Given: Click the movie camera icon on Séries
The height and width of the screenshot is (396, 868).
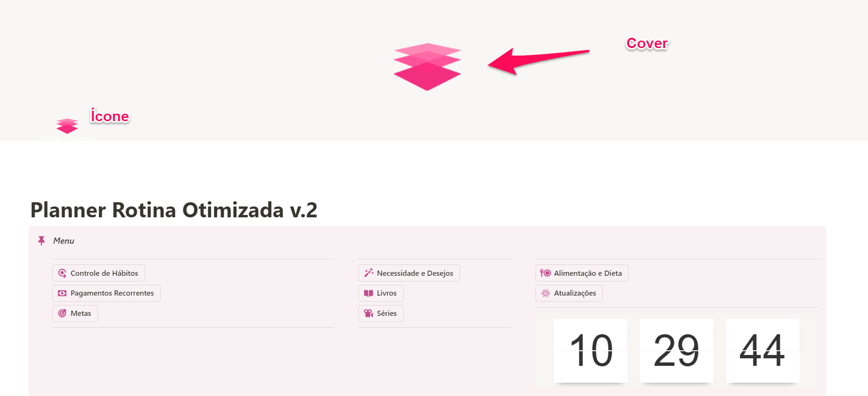Looking at the screenshot, I should [x=368, y=313].
